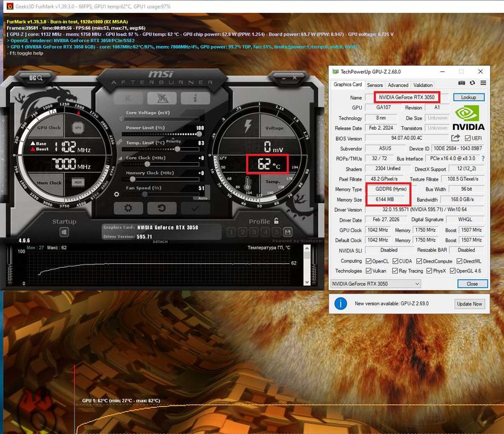
Task: Click the FurMark icon in the title bar
Action: 10,6
